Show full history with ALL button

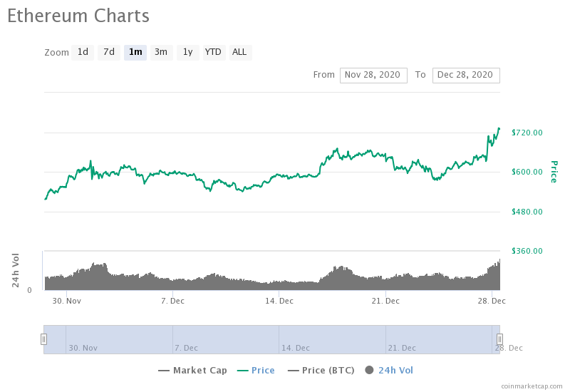pos(240,52)
